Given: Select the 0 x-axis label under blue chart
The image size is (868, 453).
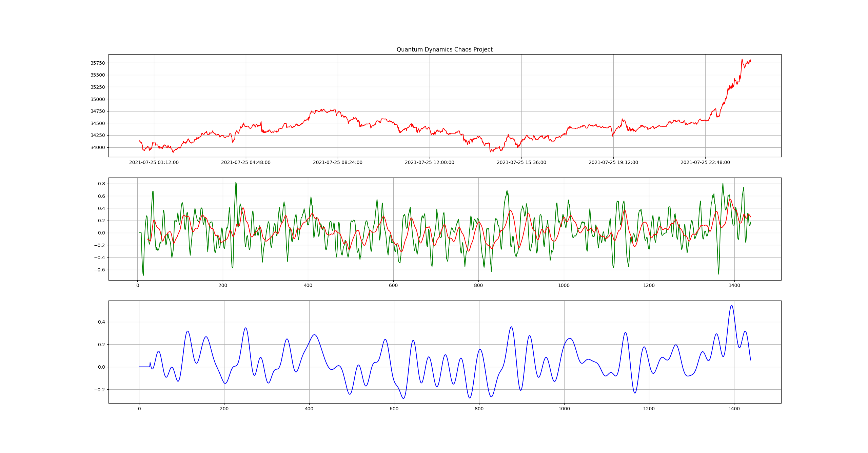Looking at the screenshot, I should (139, 409).
